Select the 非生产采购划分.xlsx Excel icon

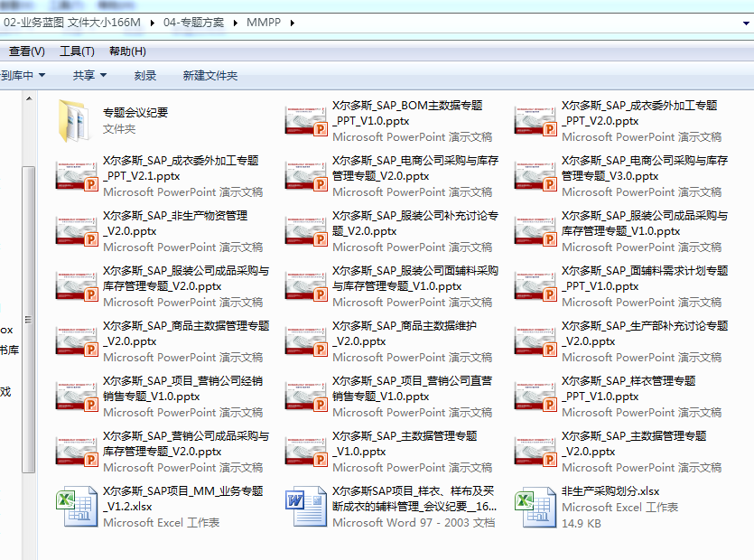[x=535, y=507]
